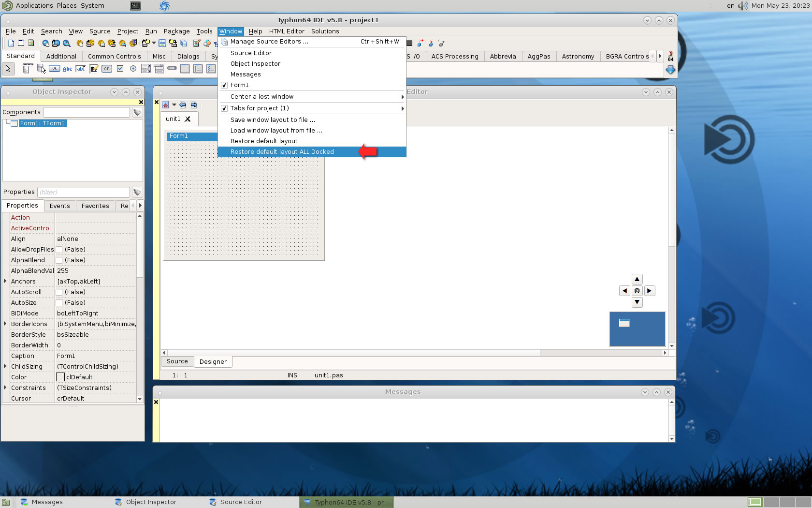Click the Components search input field
This screenshot has width=812, height=508.
87,112
